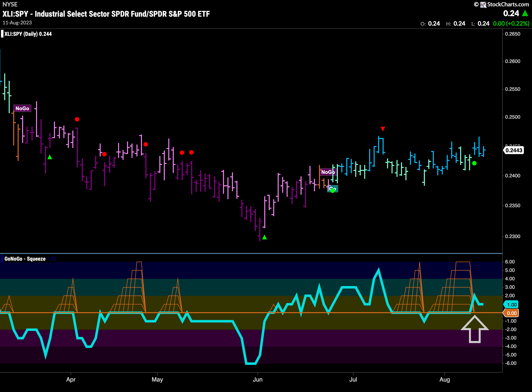Click the -3.00 oscillator axis label

click(511, 338)
